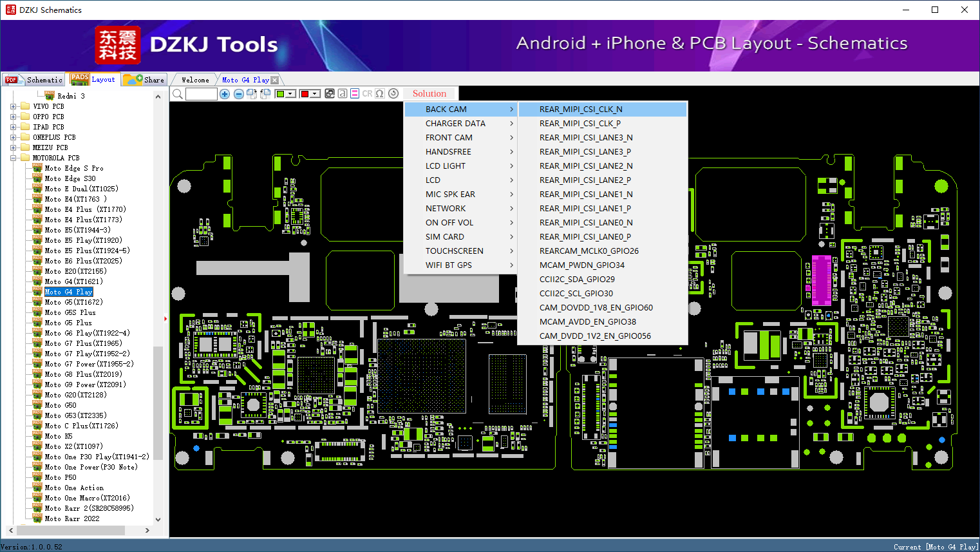The image size is (980, 552).
Task: Click the zoom in plus icon
Action: point(225,94)
